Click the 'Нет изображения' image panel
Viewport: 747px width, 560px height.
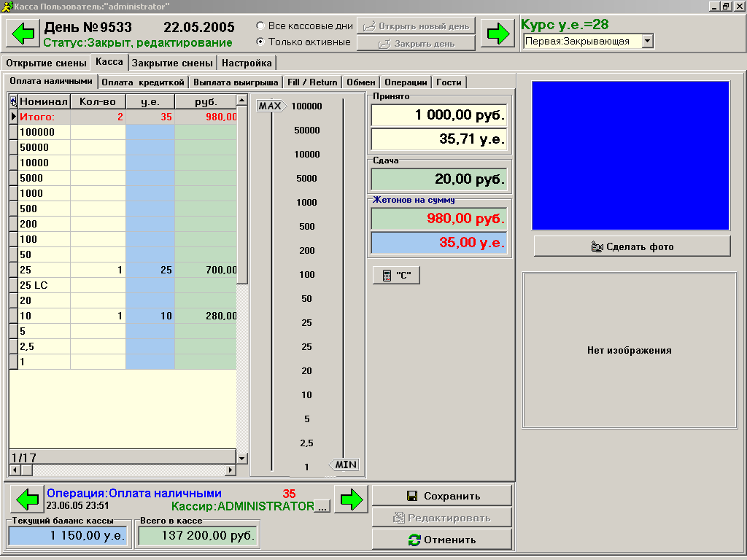tap(630, 351)
